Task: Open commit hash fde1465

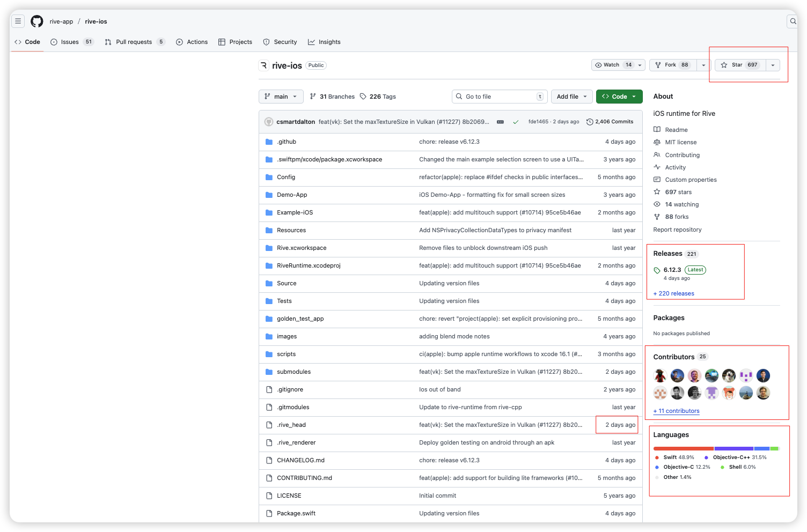Action: [538, 122]
